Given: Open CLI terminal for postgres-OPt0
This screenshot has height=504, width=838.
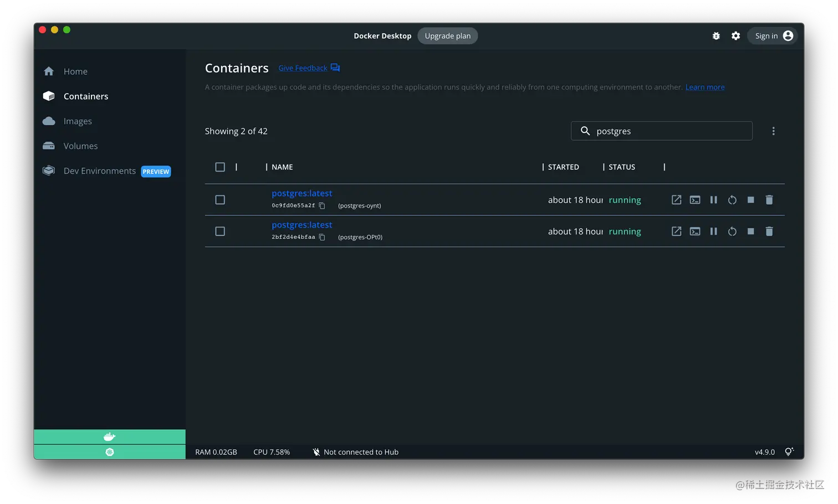Looking at the screenshot, I should [x=695, y=232].
